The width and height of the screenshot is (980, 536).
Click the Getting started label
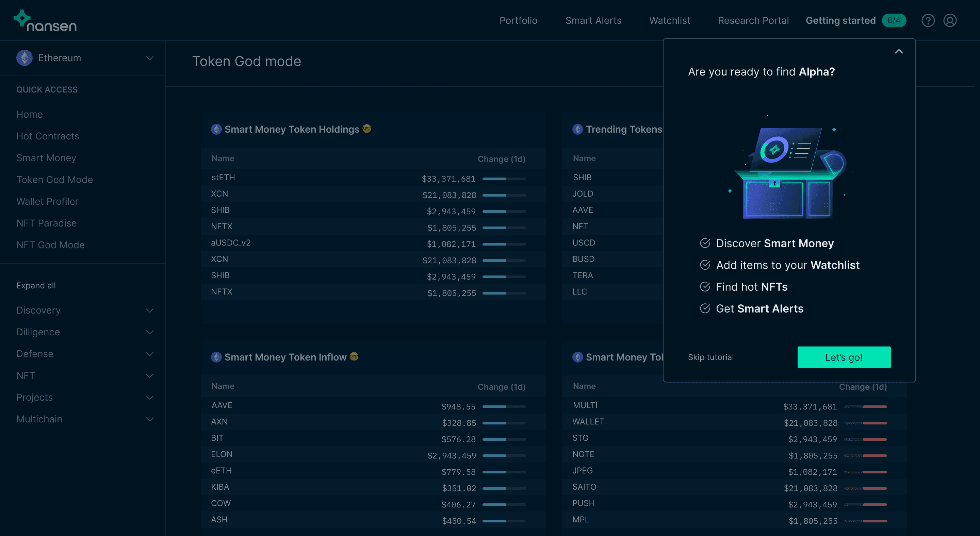click(x=840, y=20)
